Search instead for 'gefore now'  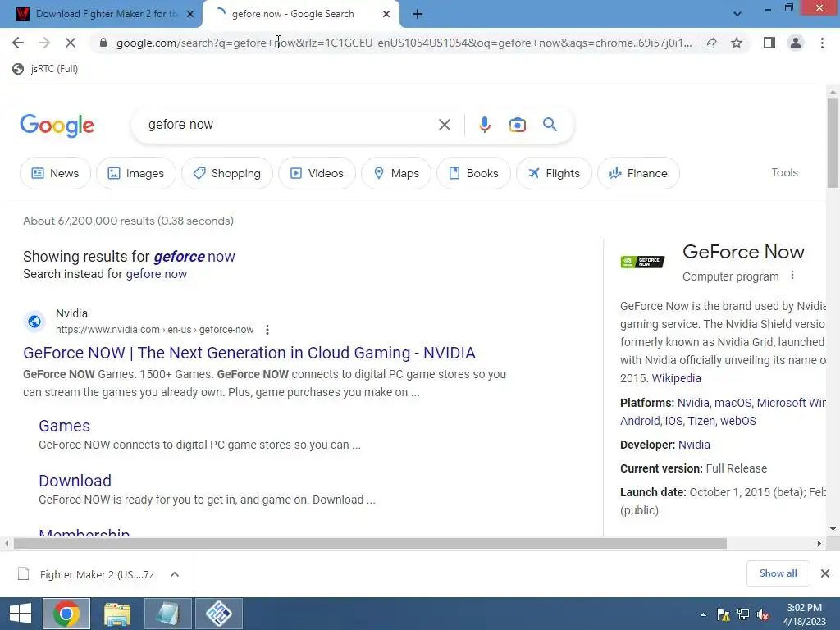pos(157,274)
